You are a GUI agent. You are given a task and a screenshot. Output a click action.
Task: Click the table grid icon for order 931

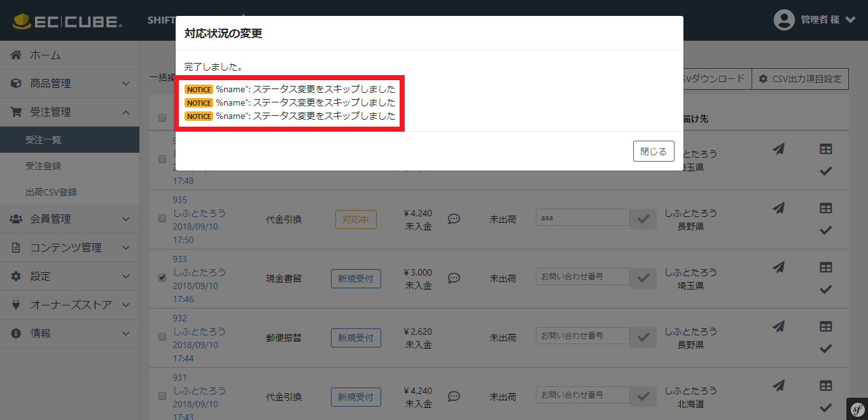point(825,386)
